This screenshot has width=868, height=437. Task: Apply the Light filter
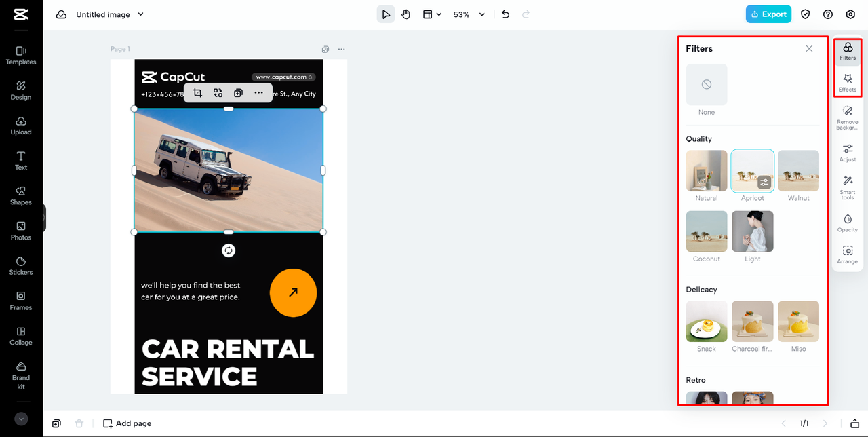(753, 231)
